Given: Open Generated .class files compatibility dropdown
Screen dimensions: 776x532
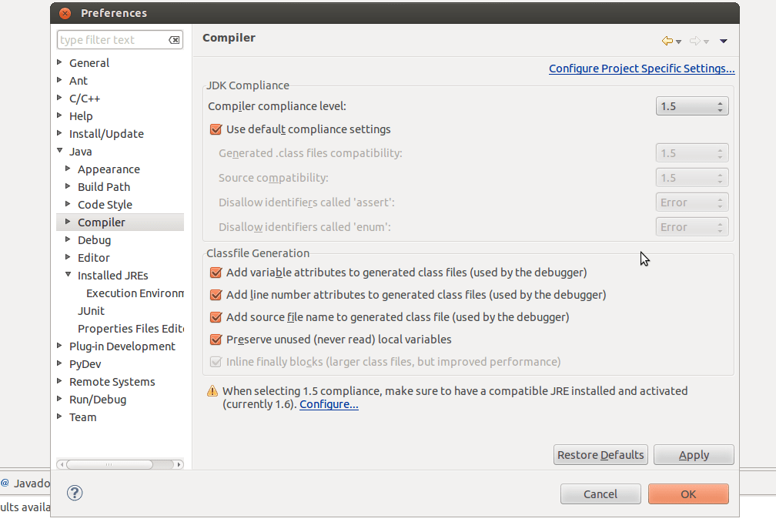Looking at the screenshot, I should [692, 153].
